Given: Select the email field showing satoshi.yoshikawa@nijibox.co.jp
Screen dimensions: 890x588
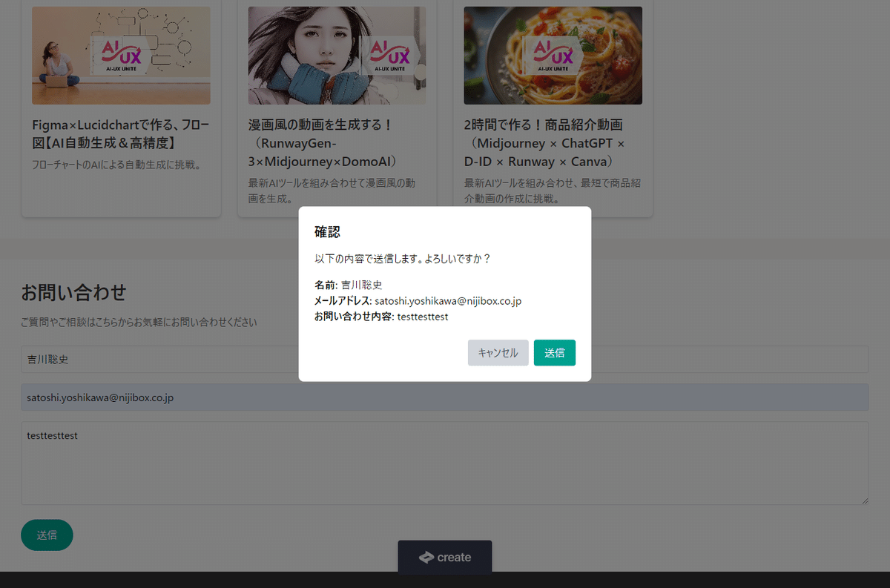Looking at the screenshot, I should coord(148,397).
